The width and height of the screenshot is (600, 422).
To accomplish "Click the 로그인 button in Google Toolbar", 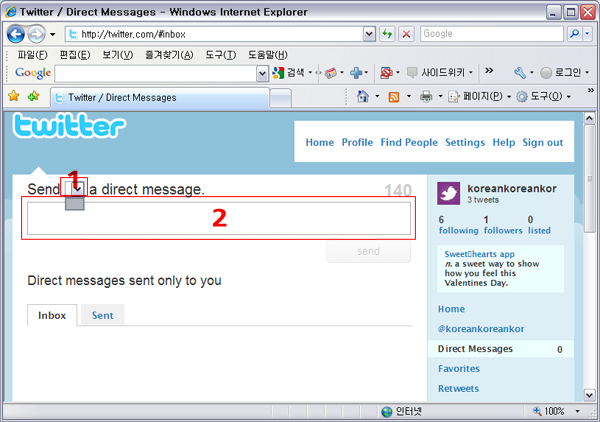I will click(x=561, y=72).
